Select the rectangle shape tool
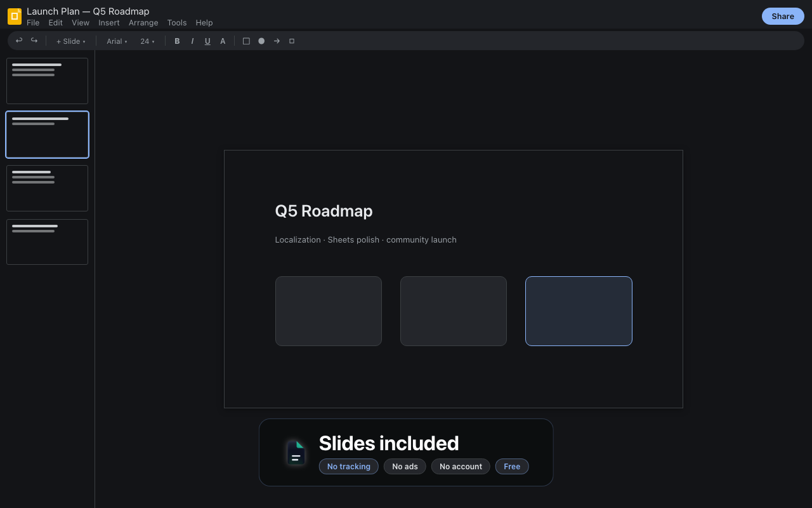812x508 pixels. (246, 41)
